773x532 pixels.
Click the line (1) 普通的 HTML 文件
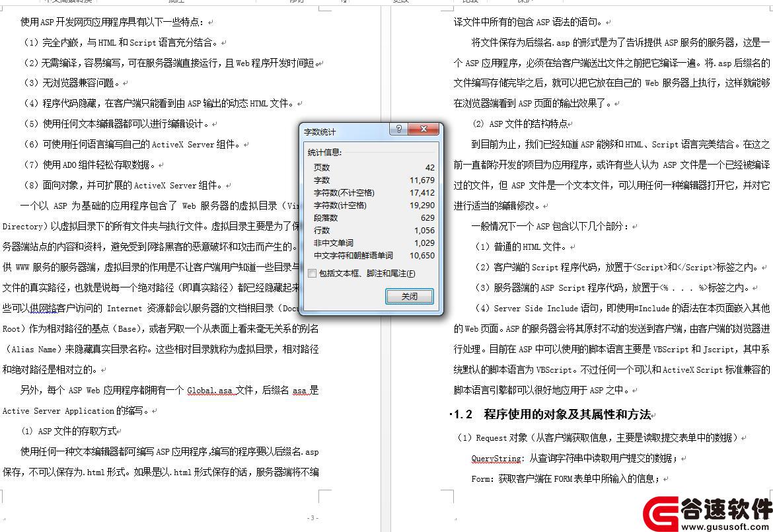point(523,247)
